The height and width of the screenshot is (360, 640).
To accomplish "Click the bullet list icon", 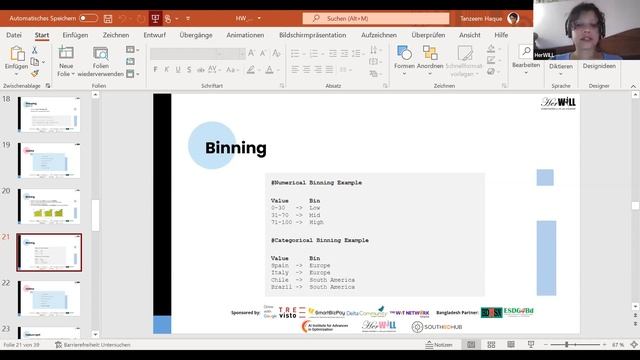I will [x=295, y=53].
